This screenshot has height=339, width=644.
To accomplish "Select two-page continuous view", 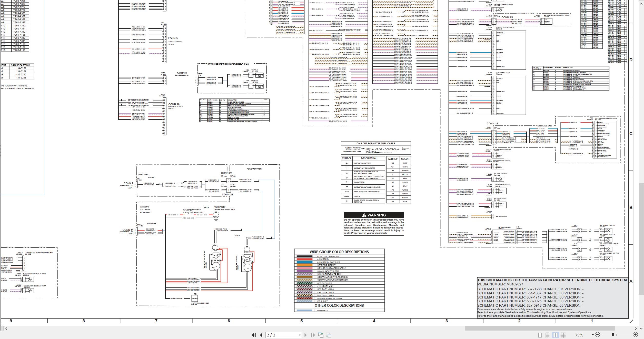I will point(563,335).
